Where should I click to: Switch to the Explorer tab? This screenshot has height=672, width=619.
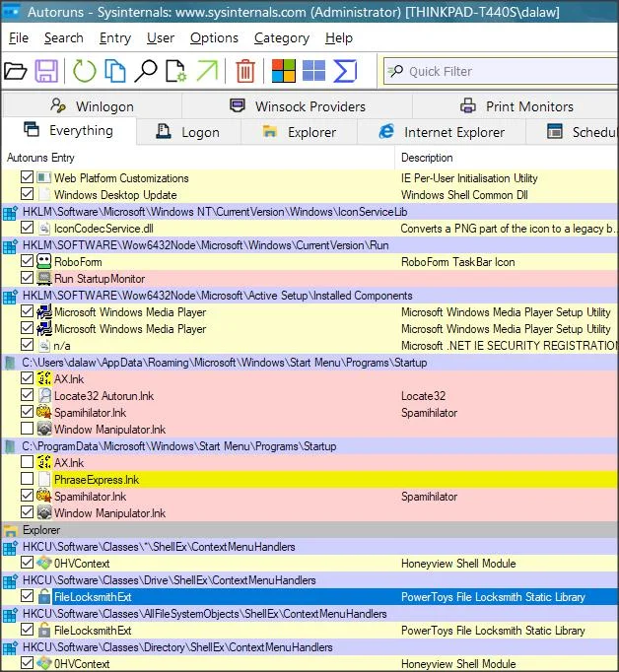[300, 132]
